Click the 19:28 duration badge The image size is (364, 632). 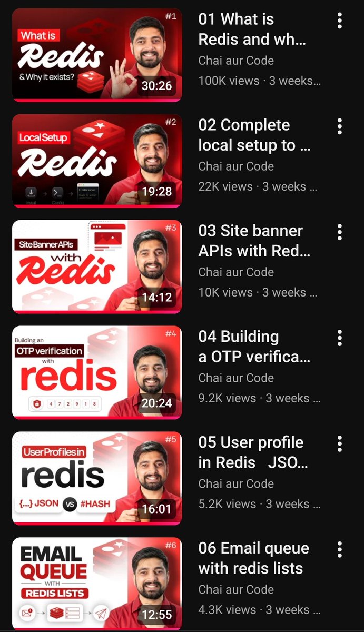(156, 192)
